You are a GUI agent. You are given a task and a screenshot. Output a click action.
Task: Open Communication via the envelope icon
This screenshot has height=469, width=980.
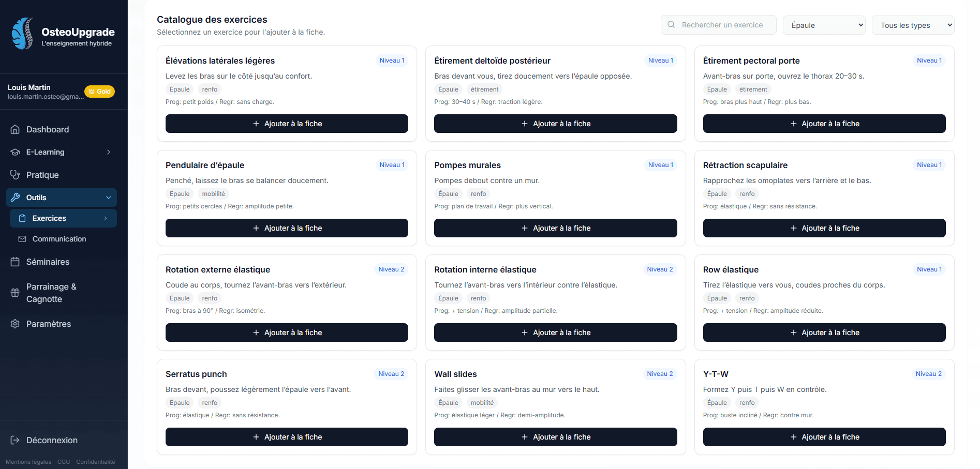tap(22, 239)
